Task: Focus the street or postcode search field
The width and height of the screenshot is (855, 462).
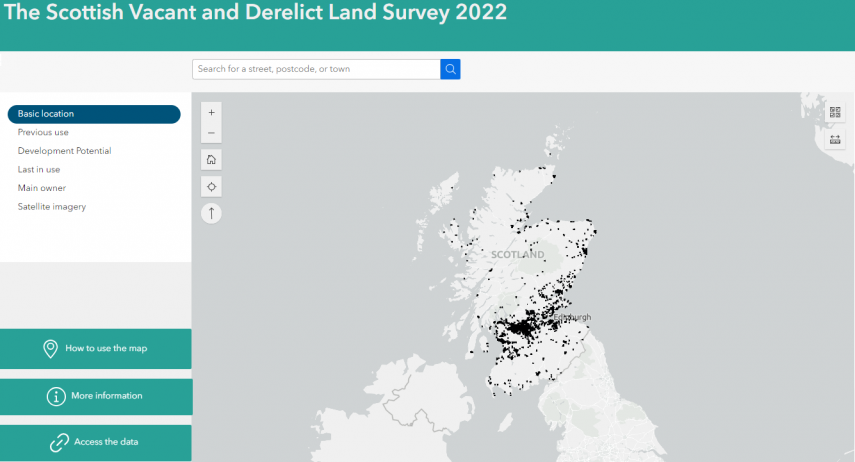Action: 316,69
